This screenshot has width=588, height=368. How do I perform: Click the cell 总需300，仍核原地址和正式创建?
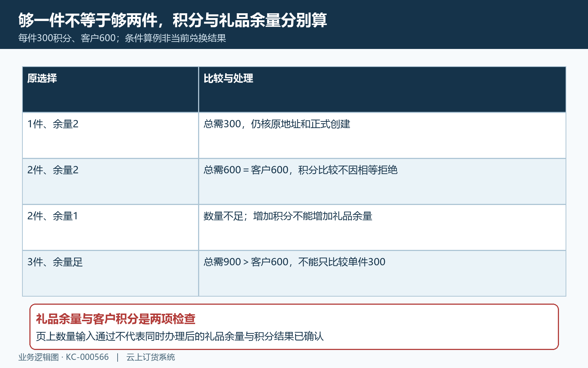[x=382, y=135]
